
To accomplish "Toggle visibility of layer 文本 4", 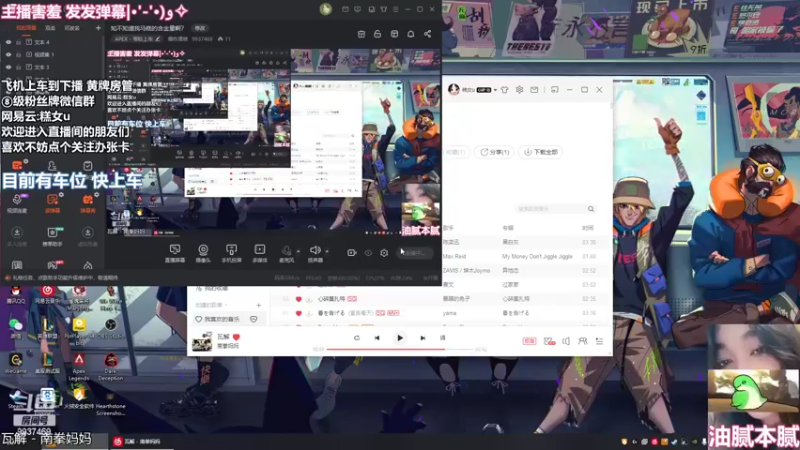I will click(8, 42).
